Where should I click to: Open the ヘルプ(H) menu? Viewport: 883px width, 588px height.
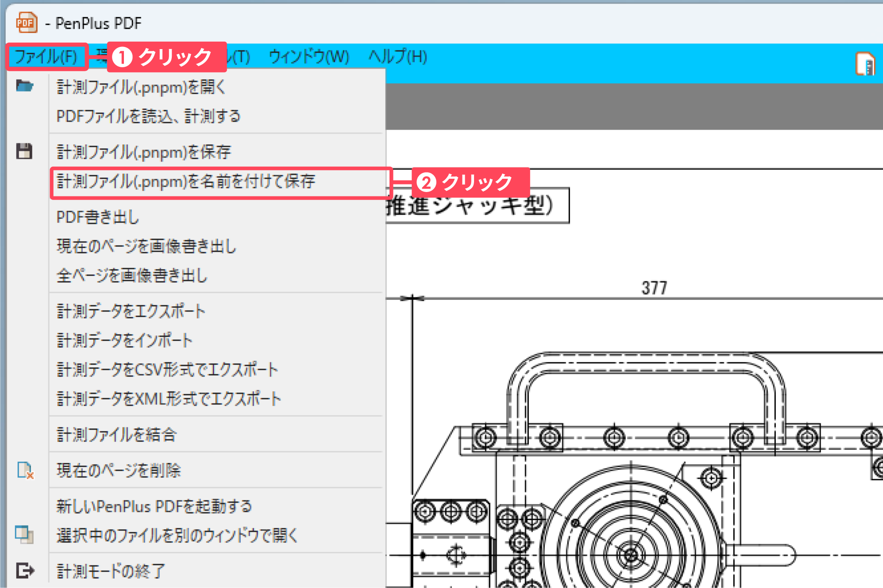[397, 57]
